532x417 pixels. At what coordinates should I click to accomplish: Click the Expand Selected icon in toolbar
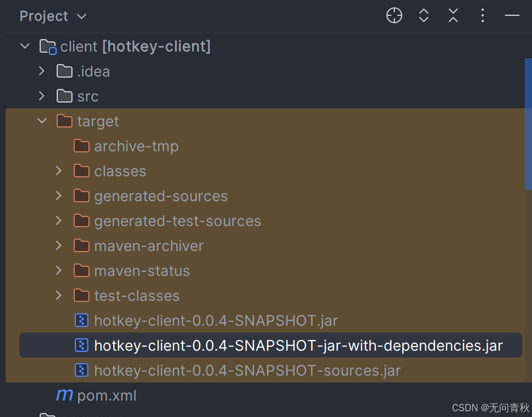pos(424,16)
